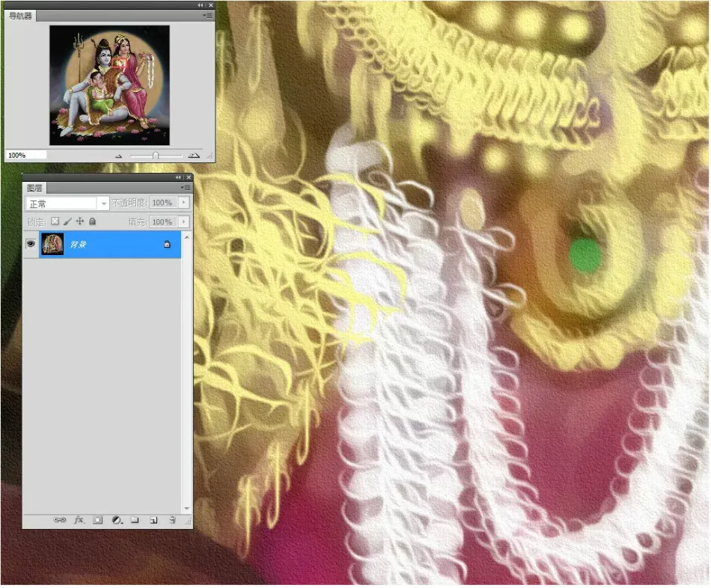Image resolution: width=711 pixels, height=588 pixels.
Task: Click the 不透明度 100% value field
Action: coord(163,203)
